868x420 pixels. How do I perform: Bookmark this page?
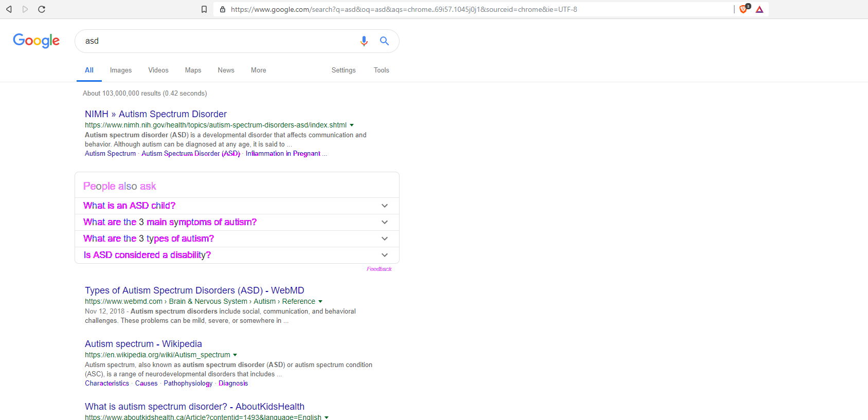pos(204,9)
